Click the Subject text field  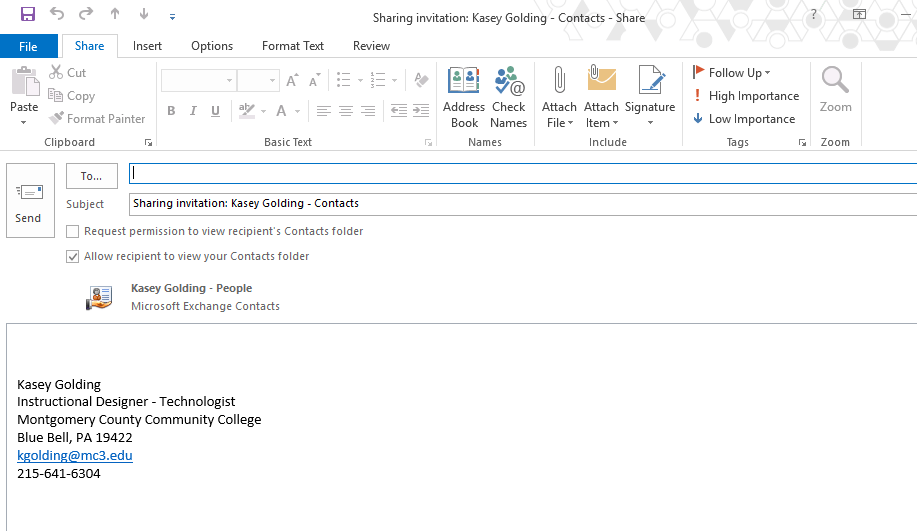(x=523, y=204)
